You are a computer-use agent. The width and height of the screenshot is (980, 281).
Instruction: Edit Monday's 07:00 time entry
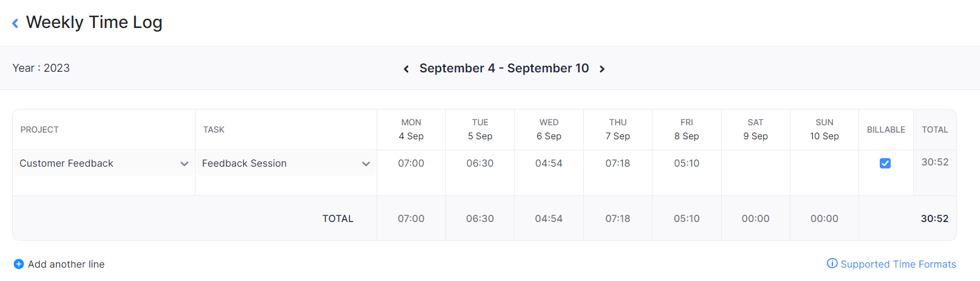point(411,164)
